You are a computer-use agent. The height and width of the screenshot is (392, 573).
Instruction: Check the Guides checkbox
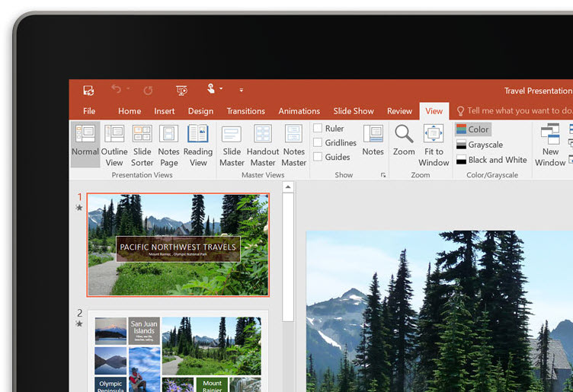318,157
